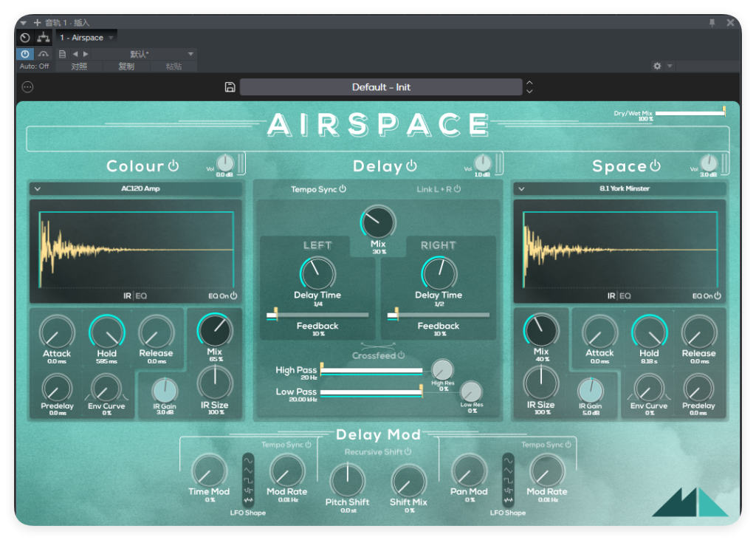Load next host preset arrow

click(86, 54)
